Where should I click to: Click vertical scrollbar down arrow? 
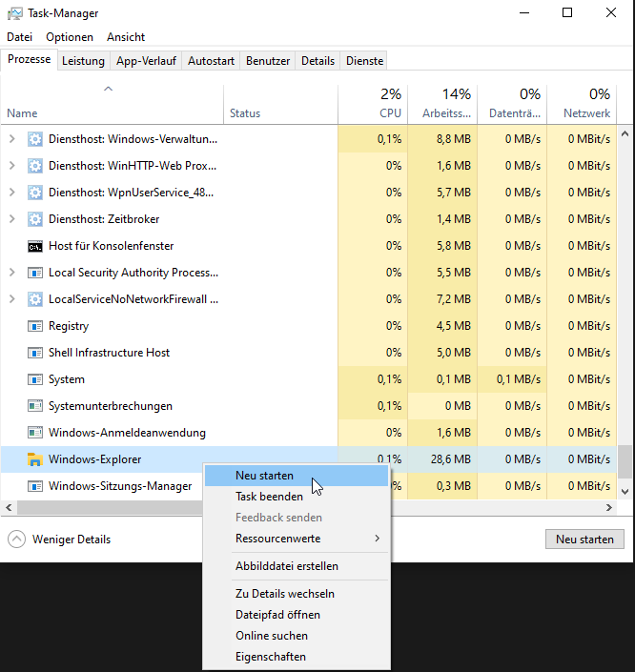[625, 492]
